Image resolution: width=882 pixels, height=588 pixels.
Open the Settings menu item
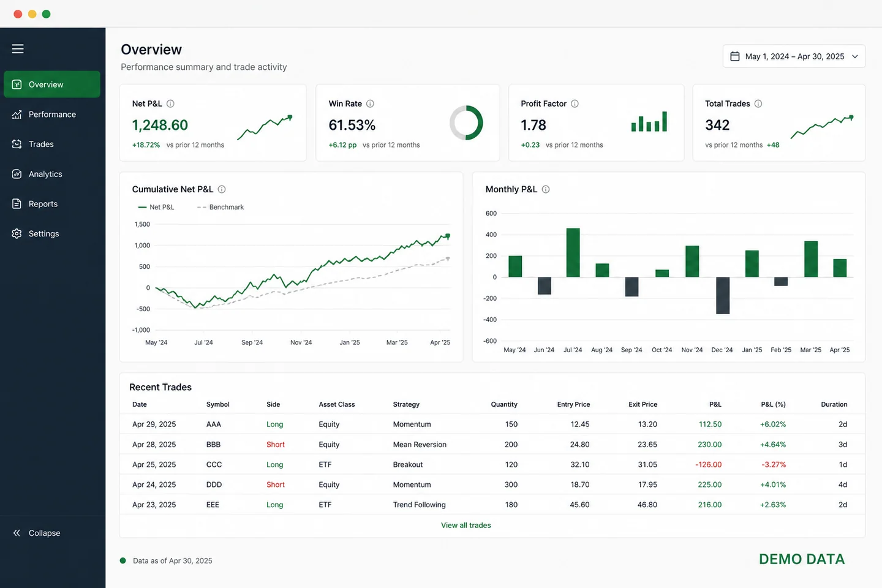point(52,233)
